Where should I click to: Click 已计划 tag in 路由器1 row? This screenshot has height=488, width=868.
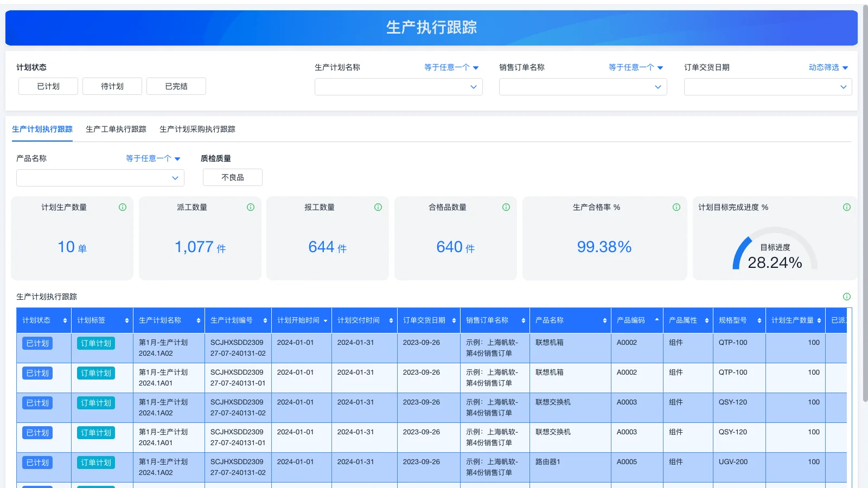point(37,463)
